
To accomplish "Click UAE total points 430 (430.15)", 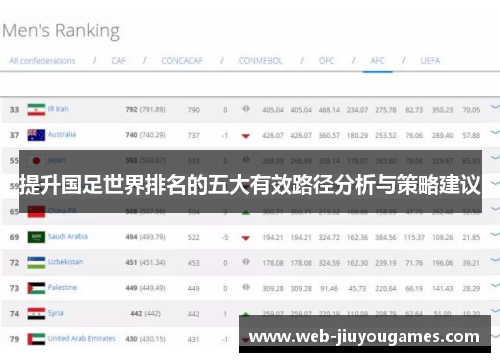I will (145, 339).
